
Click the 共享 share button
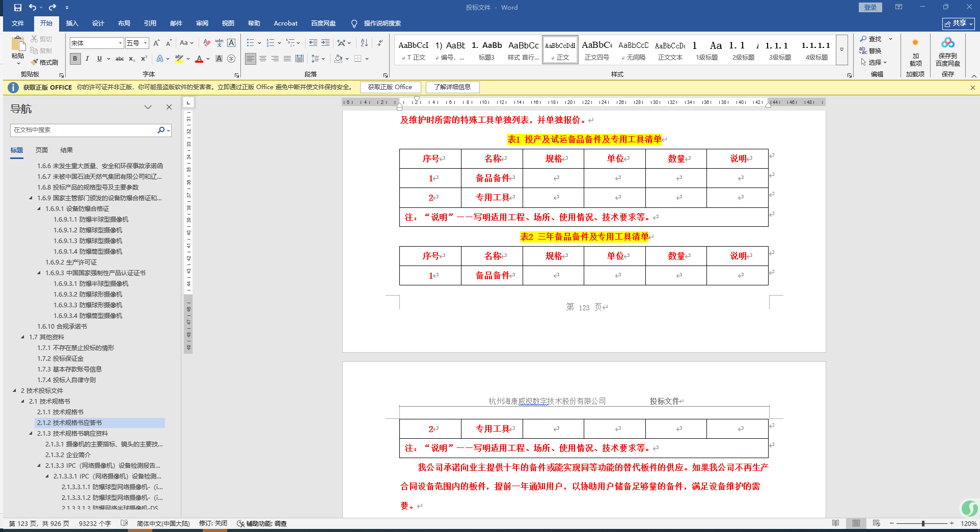(958, 23)
